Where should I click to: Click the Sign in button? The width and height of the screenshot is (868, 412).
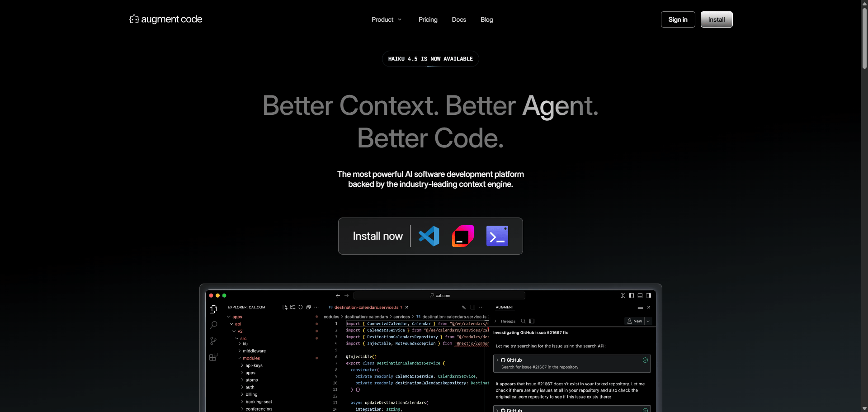pyautogui.click(x=678, y=19)
